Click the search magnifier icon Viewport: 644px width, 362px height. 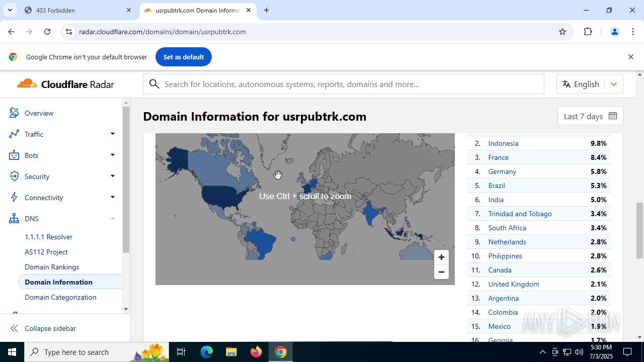point(154,84)
